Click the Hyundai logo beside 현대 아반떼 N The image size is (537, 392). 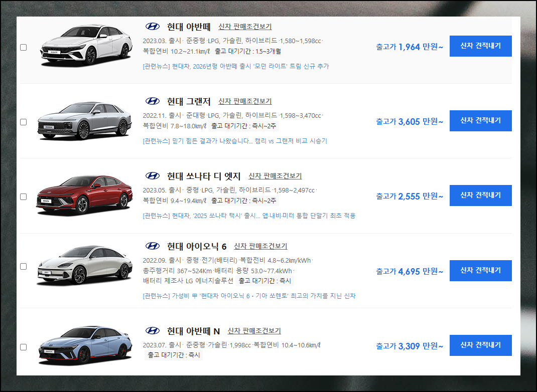pyautogui.click(x=153, y=331)
